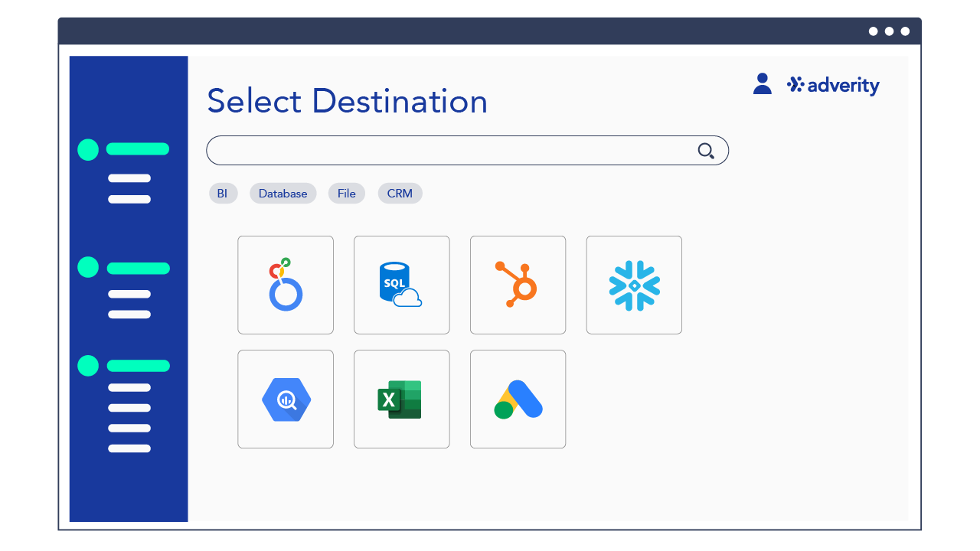Screen dimensions: 980x551
Task: Select the second sidebar section with green dot
Action: 123,268
